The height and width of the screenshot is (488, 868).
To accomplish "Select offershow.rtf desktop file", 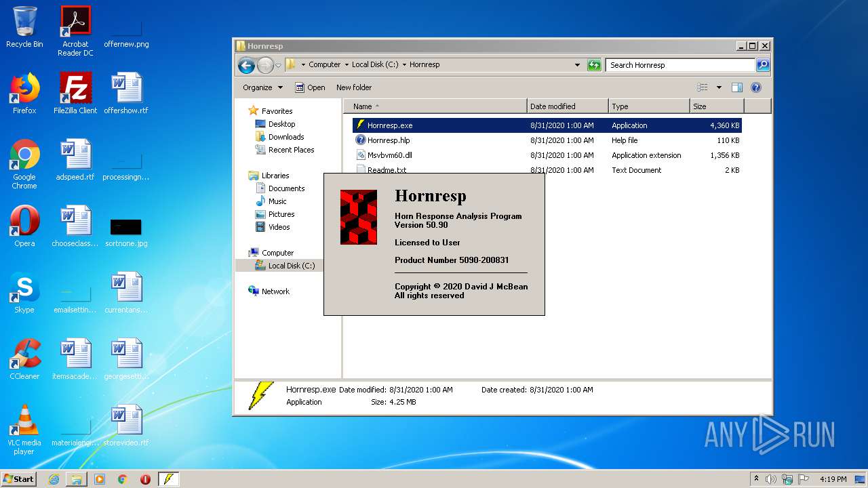I will [126, 94].
